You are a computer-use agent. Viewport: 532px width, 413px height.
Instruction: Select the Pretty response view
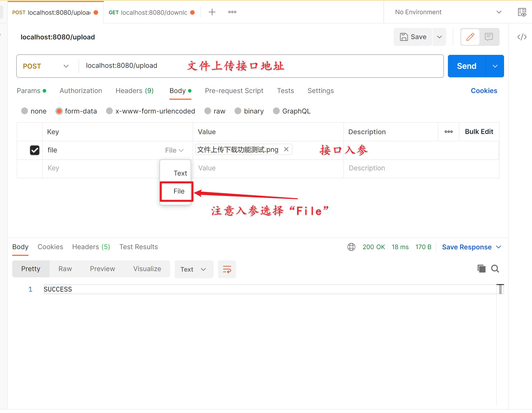tap(31, 269)
